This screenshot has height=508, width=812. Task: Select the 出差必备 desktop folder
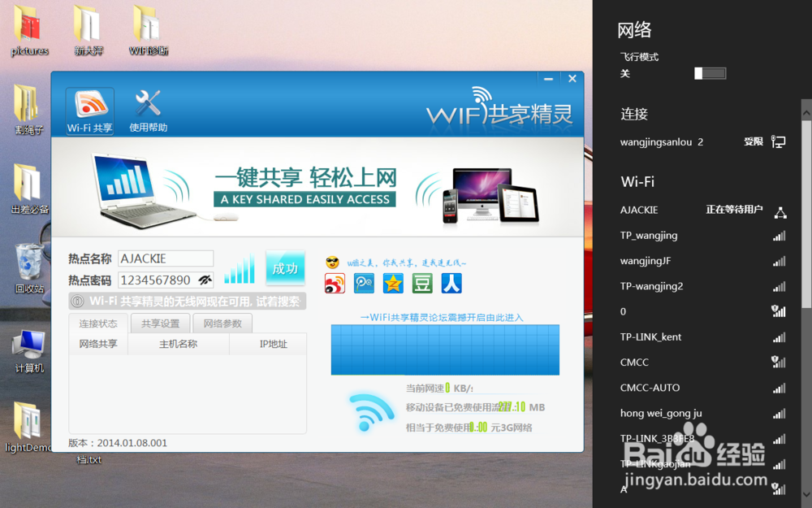tap(29, 189)
